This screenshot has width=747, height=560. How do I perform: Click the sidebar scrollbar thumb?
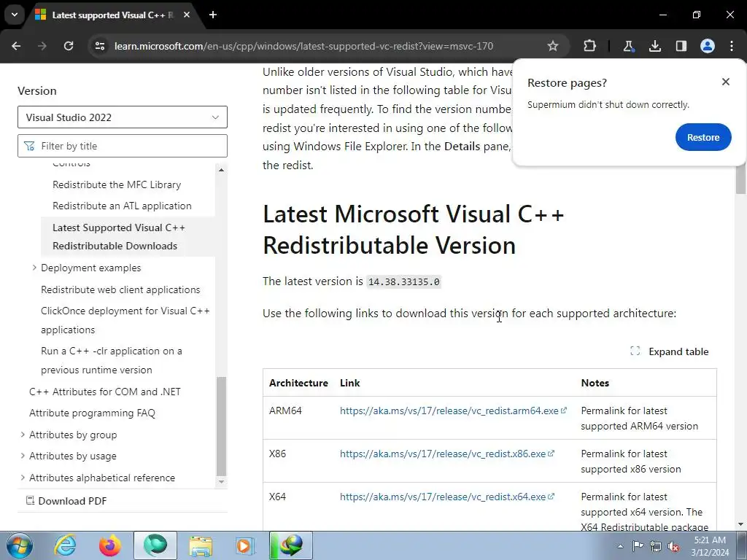pyautogui.click(x=221, y=426)
